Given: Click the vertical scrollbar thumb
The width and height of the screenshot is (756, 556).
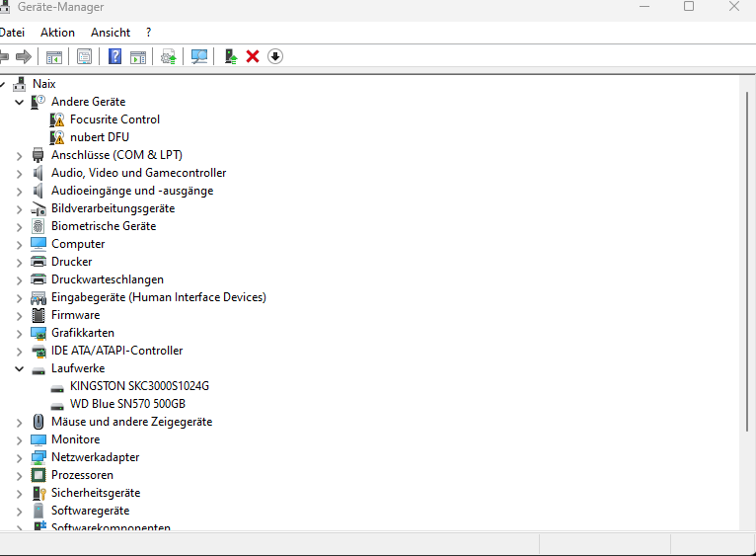Looking at the screenshot, I should pyautogui.click(x=747, y=261).
